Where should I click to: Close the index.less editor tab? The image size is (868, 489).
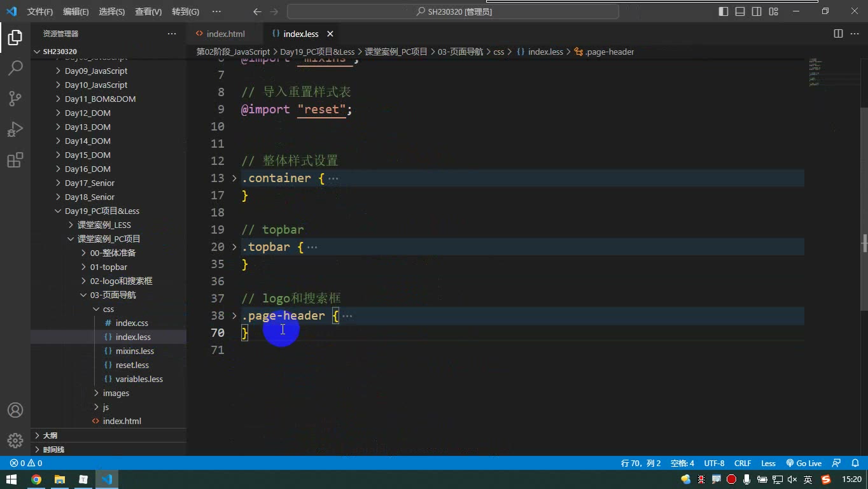point(330,34)
